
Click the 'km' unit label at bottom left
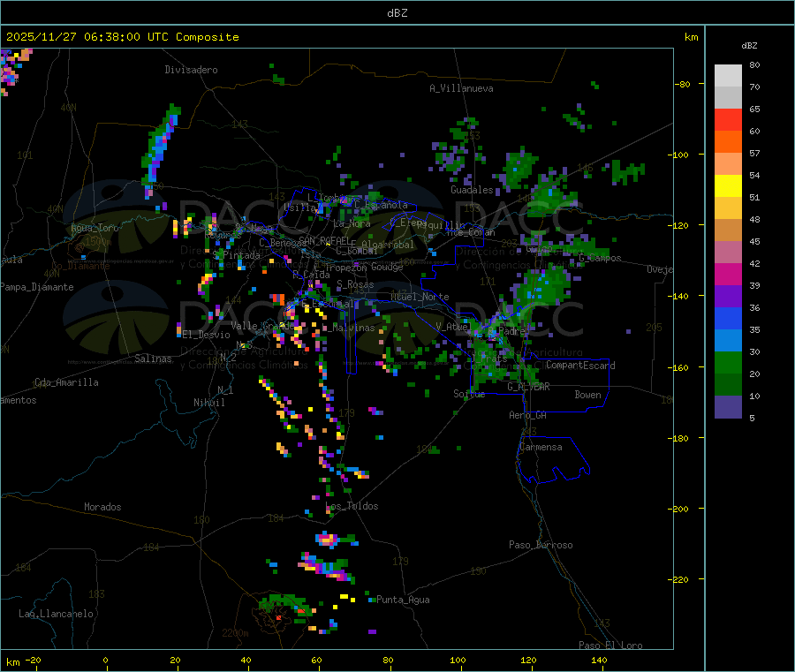[x=13, y=662]
